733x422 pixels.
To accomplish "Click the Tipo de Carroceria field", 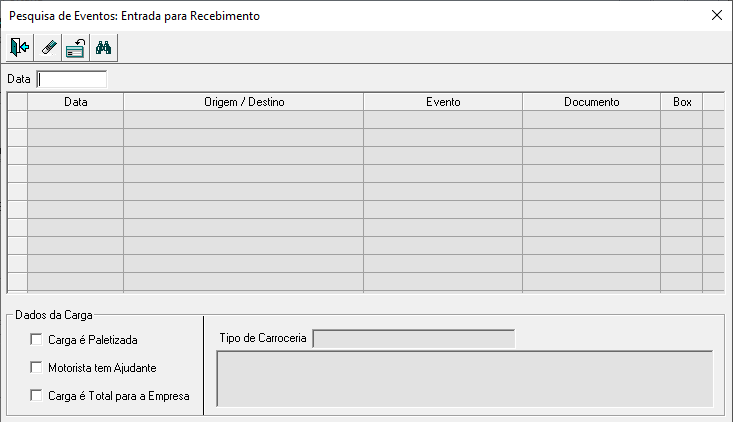I will click(413, 339).
